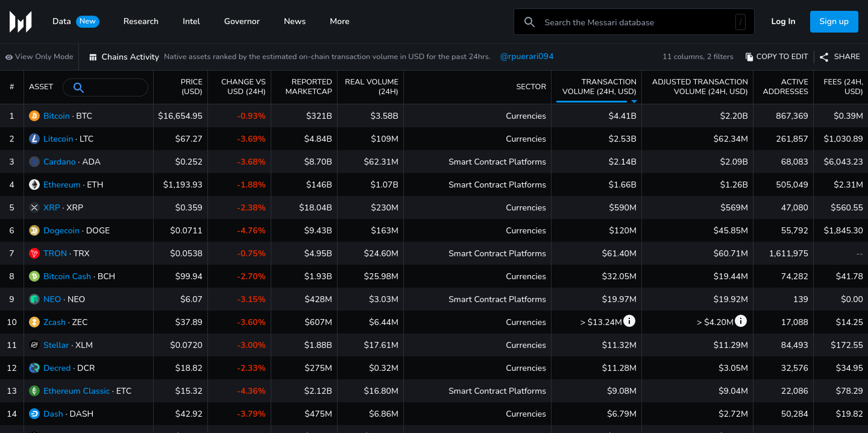Screen dimensions: 868x433
Task: Focus the asset filter search field
Action: point(105,87)
